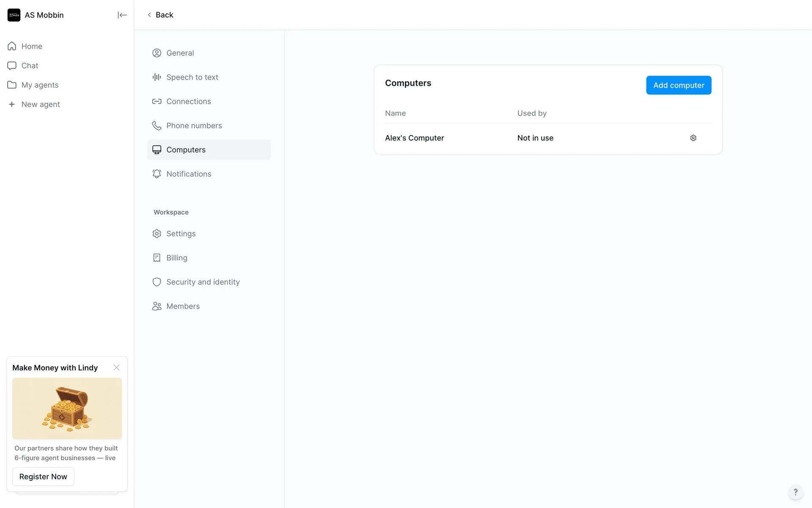
Task: Open Security and identity settings
Action: point(203,282)
